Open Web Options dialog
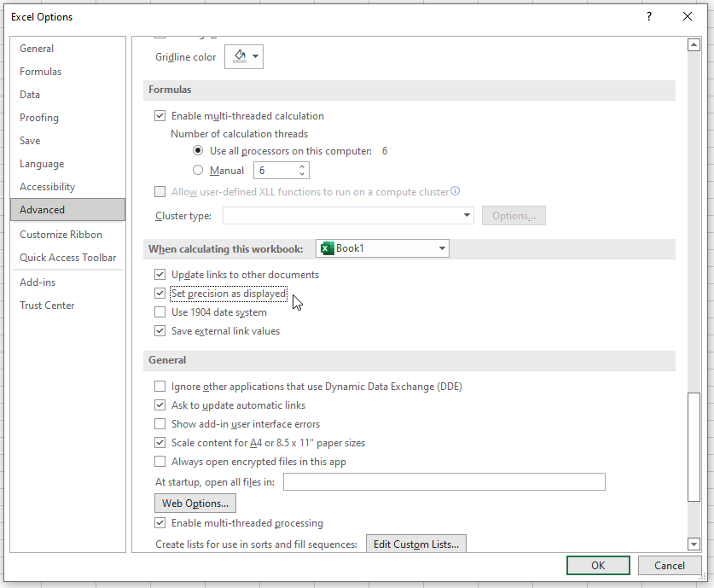 195,504
